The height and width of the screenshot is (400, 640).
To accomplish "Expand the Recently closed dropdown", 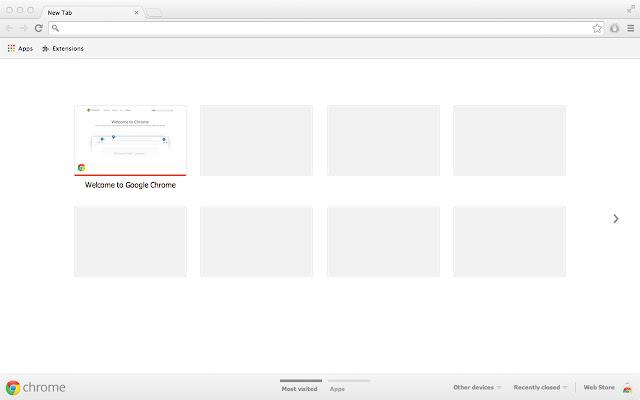I will (x=540, y=387).
